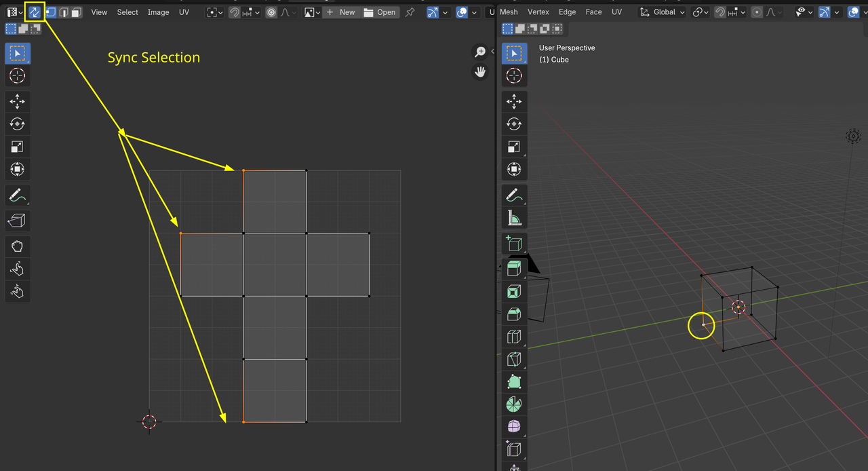Select the Relax sculpt tool in UV editor
The image size is (868, 471).
[x=18, y=269]
